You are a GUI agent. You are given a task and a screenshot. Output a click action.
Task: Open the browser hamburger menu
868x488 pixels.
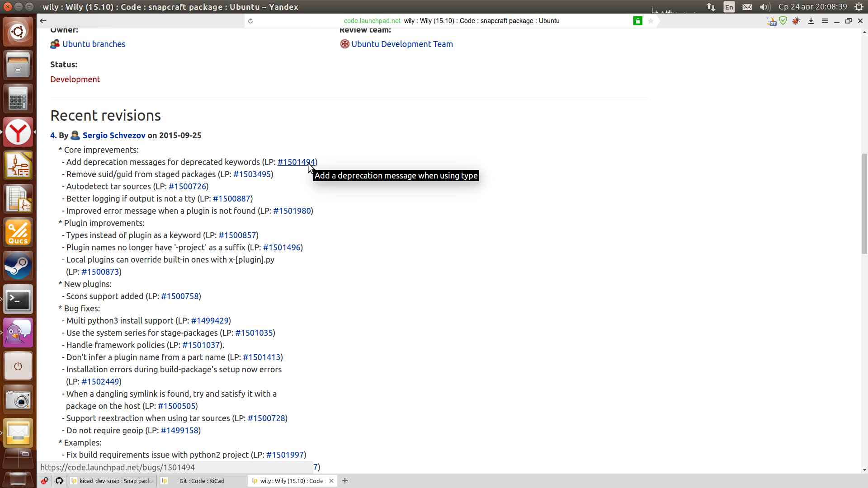[825, 21]
